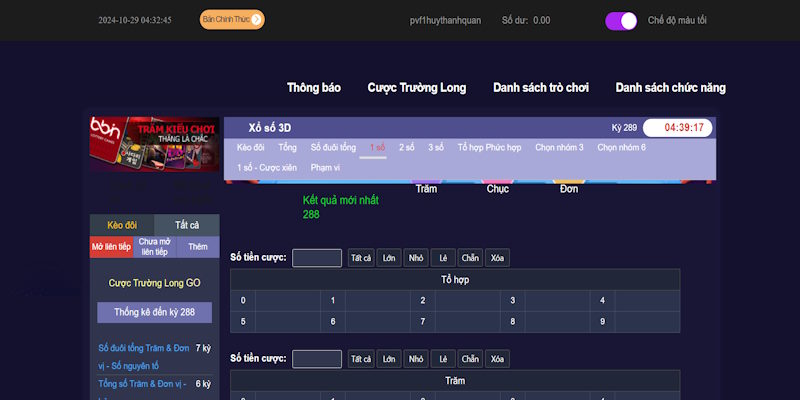
Task: Select the Tổ hợp Phức hợp tab
Action: coord(489,147)
